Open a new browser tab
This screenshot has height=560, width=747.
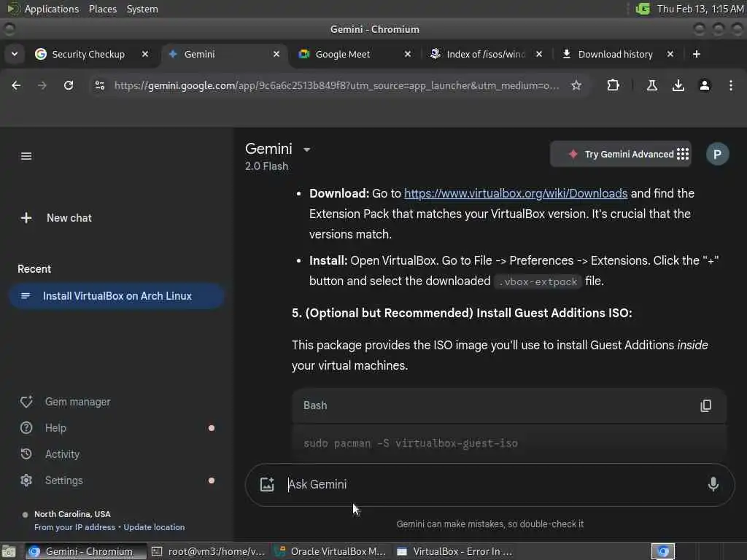696,54
